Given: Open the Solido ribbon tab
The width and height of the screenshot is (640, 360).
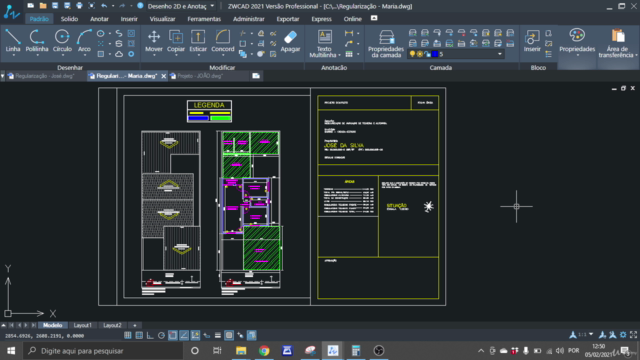Looking at the screenshot, I should (69, 19).
